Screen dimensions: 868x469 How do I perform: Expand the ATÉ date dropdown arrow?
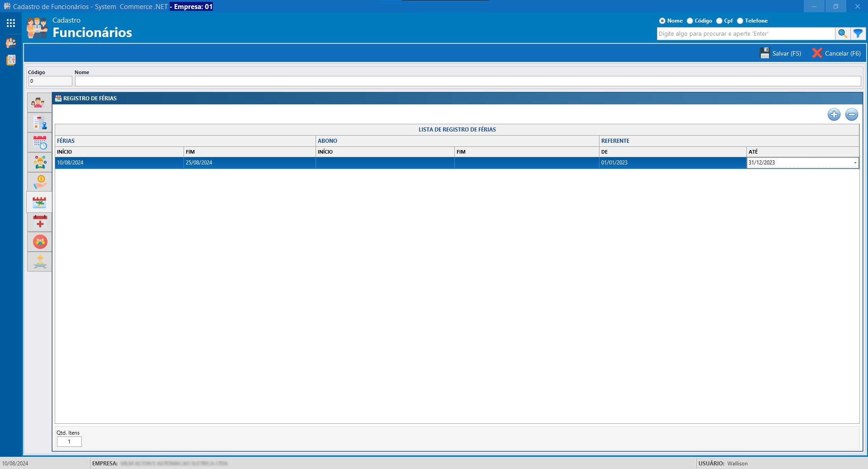tap(854, 163)
